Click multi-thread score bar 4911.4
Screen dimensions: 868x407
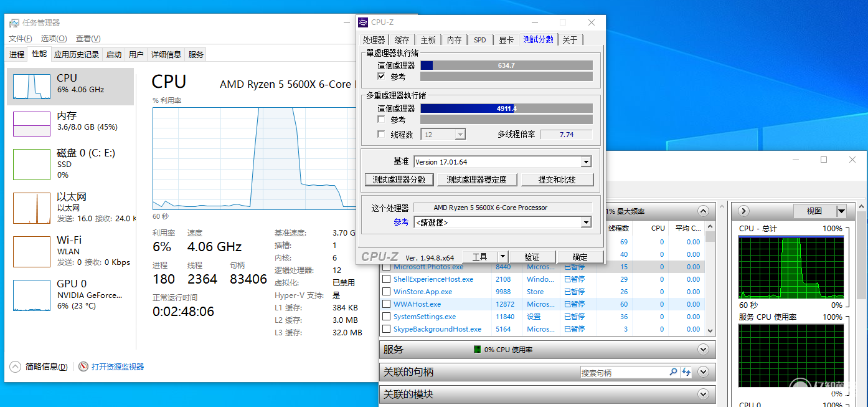(x=506, y=108)
